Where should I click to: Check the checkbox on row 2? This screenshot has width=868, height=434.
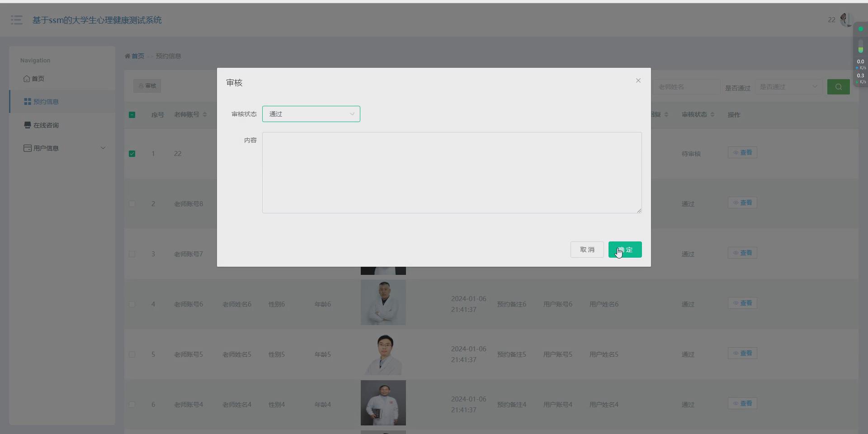(132, 204)
